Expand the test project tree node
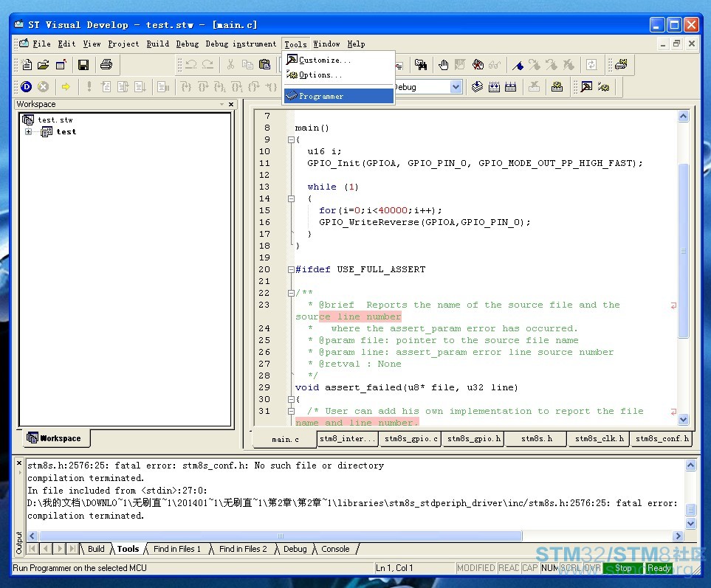Screen dimensions: 711x588 29,132
